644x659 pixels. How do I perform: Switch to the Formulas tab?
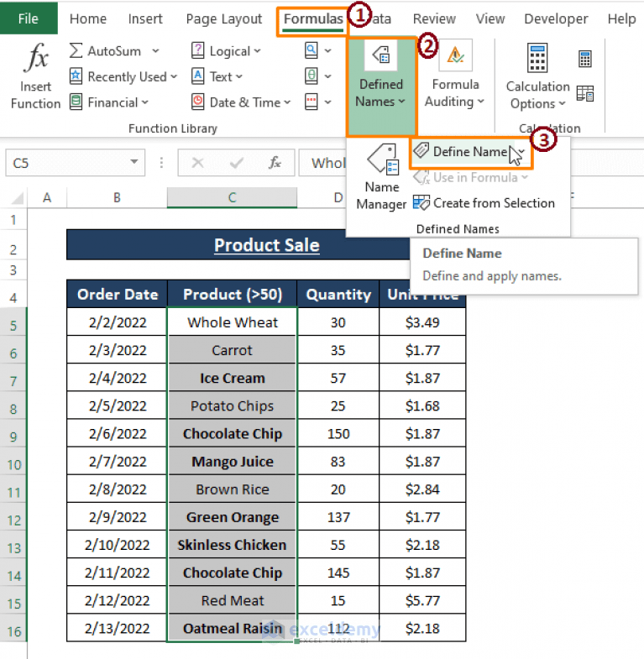[x=313, y=18]
